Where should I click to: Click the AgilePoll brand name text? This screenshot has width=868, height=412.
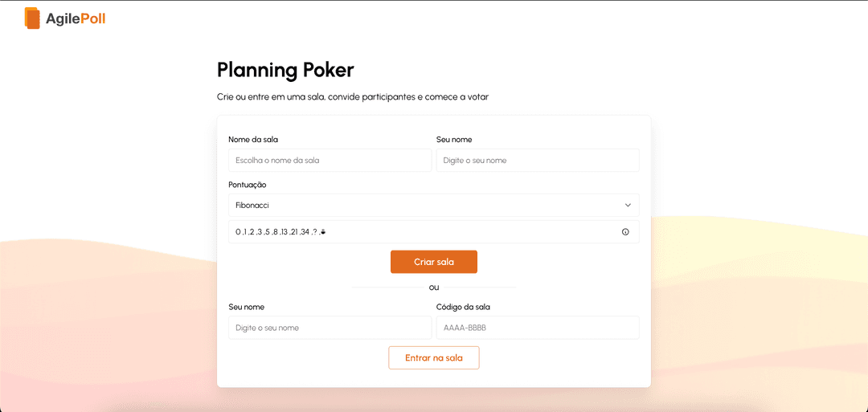[76, 18]
